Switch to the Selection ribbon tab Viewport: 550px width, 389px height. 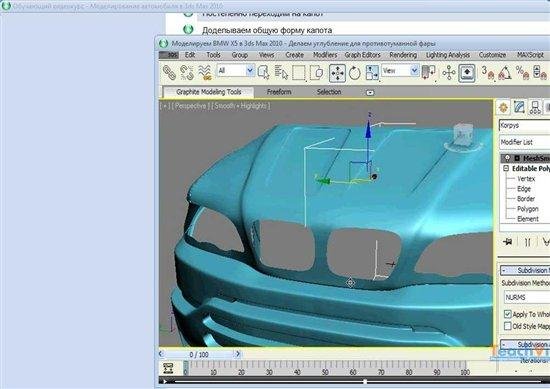coord(329,92)
